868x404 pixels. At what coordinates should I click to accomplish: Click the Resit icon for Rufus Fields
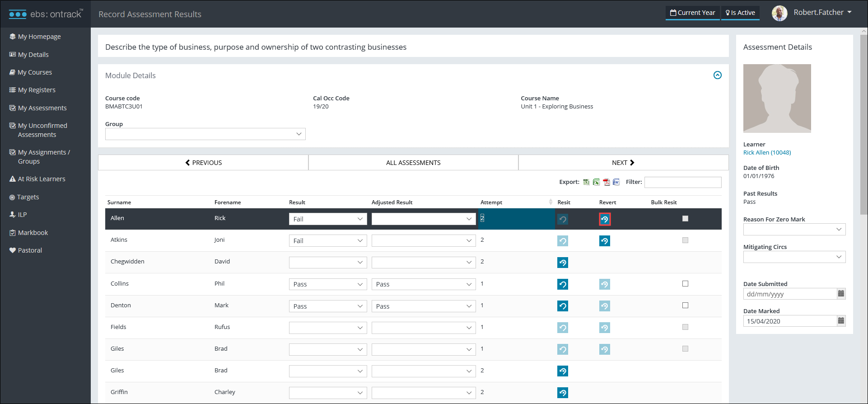(x=563, y=328)
